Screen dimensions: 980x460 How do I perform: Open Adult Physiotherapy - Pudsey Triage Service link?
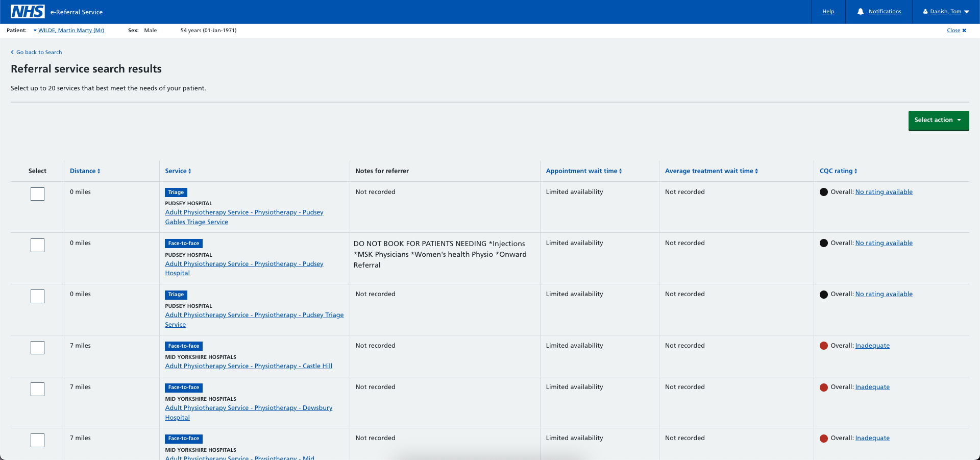click(x=254, y=320)
